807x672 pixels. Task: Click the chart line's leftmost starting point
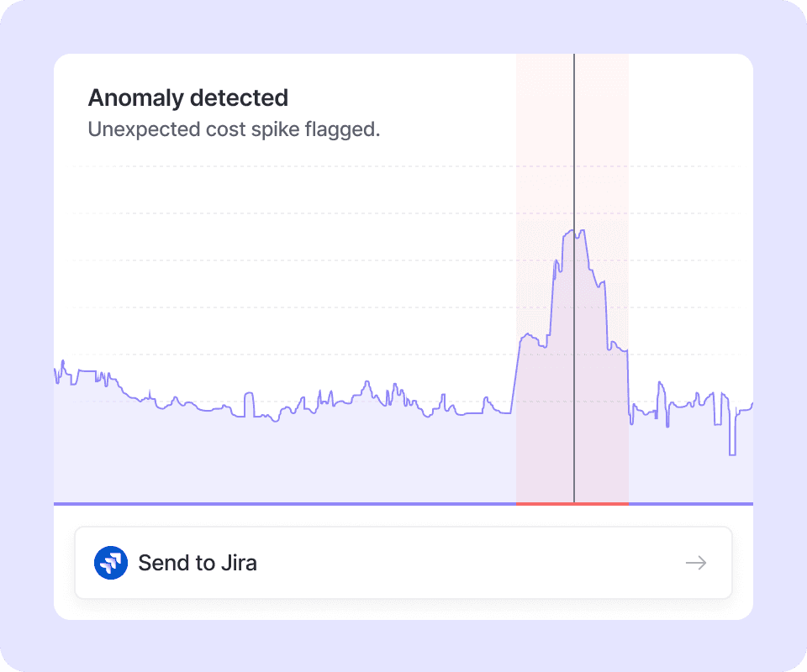[55, 370]
